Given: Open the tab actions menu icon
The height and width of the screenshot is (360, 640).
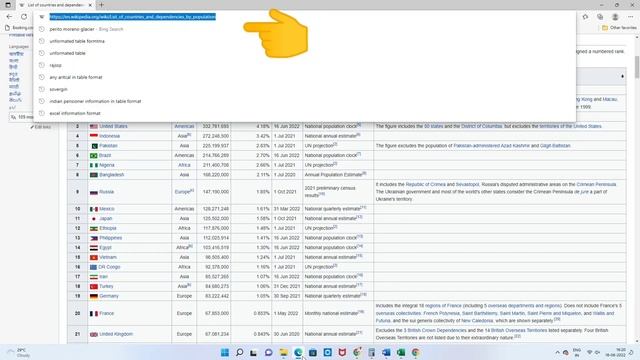Looking at the screenshot, I should coord(8,5).
